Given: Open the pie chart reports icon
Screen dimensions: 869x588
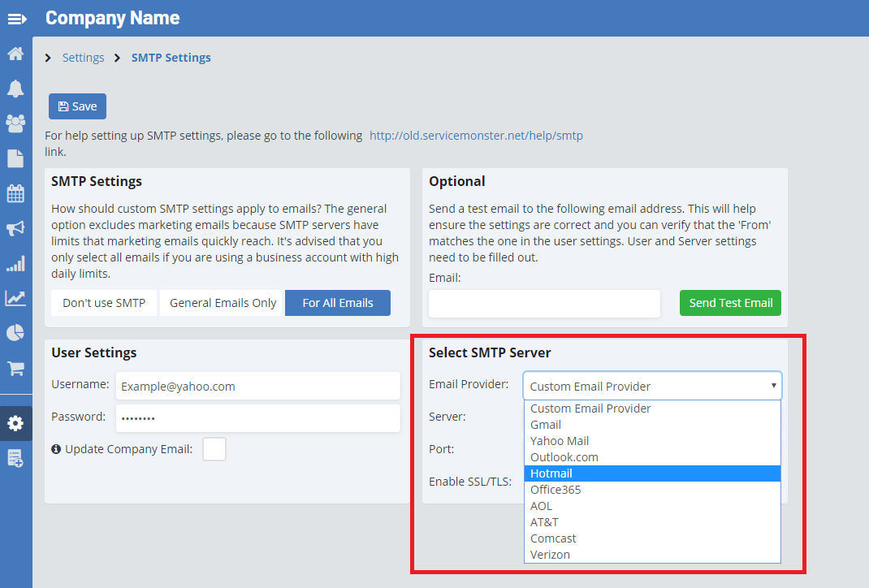Looking at the screenshot, I should pos(15,333).
